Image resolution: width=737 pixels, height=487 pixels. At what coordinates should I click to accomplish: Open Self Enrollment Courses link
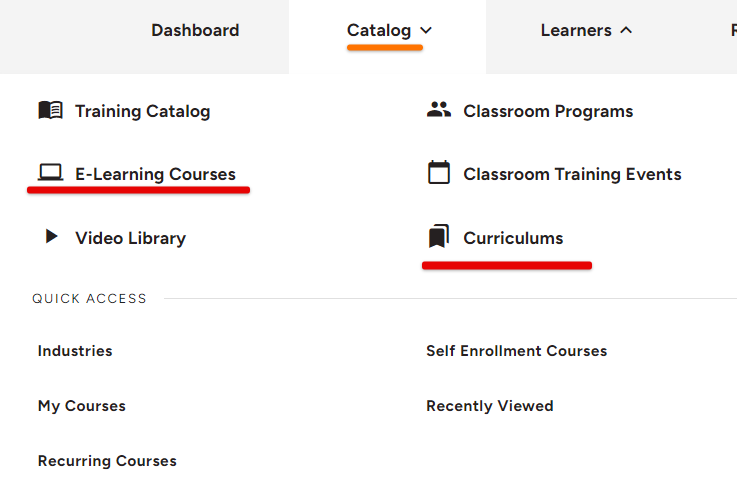[x=516, y=351]
